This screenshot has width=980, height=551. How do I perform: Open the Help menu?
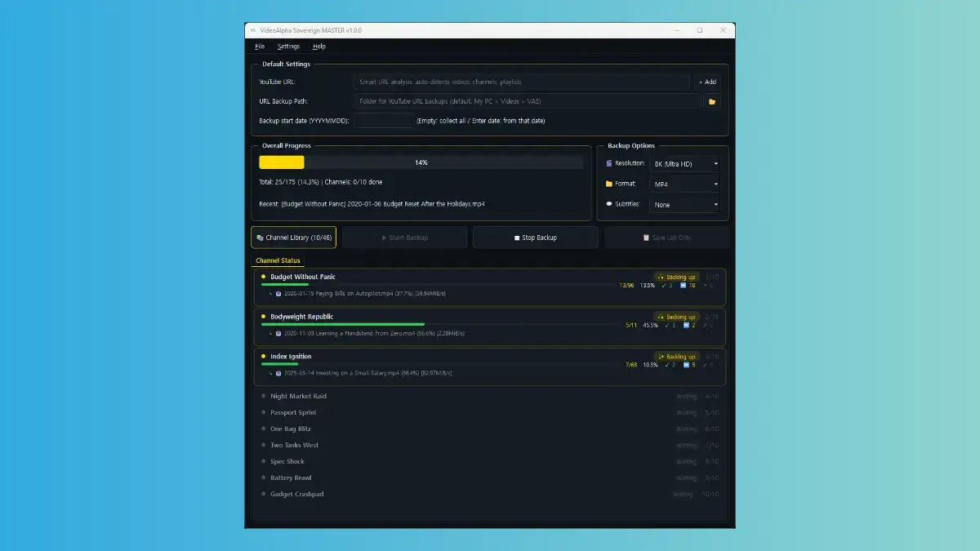click(319, 47)
